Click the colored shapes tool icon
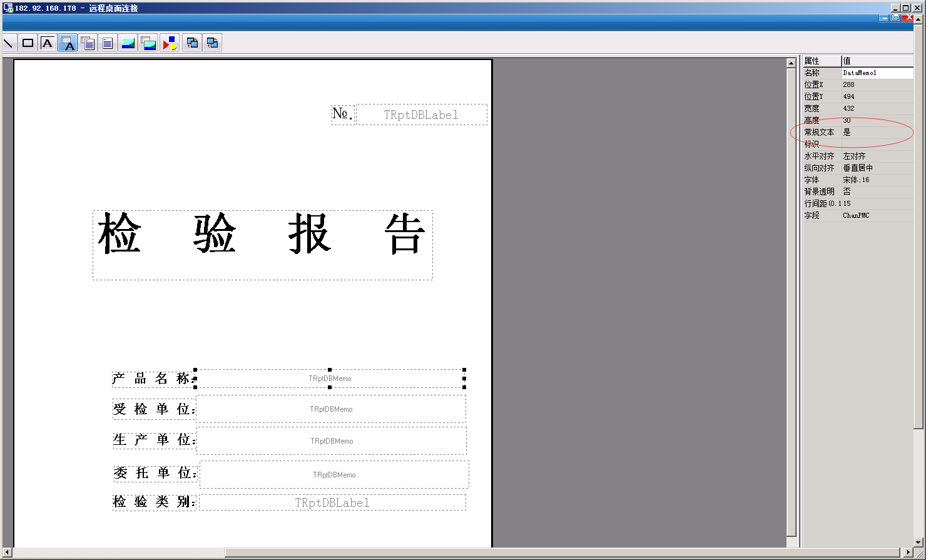Image resolution: width=926 pixels, height=560 pixels. [x=170, y=43]
